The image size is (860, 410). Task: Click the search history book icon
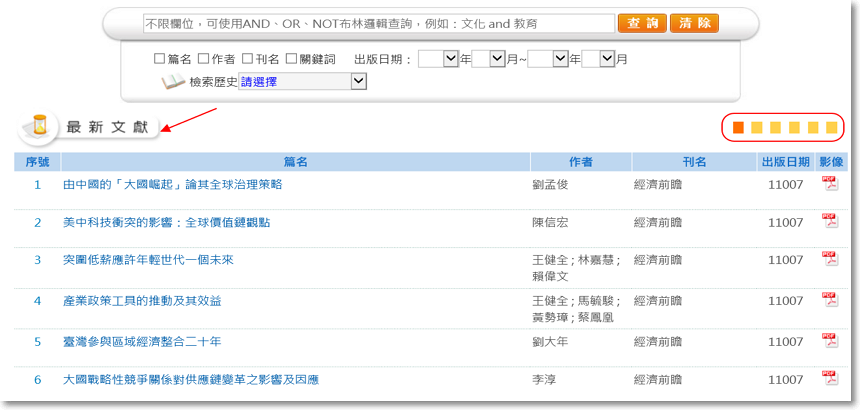click(x=174, y=82)
